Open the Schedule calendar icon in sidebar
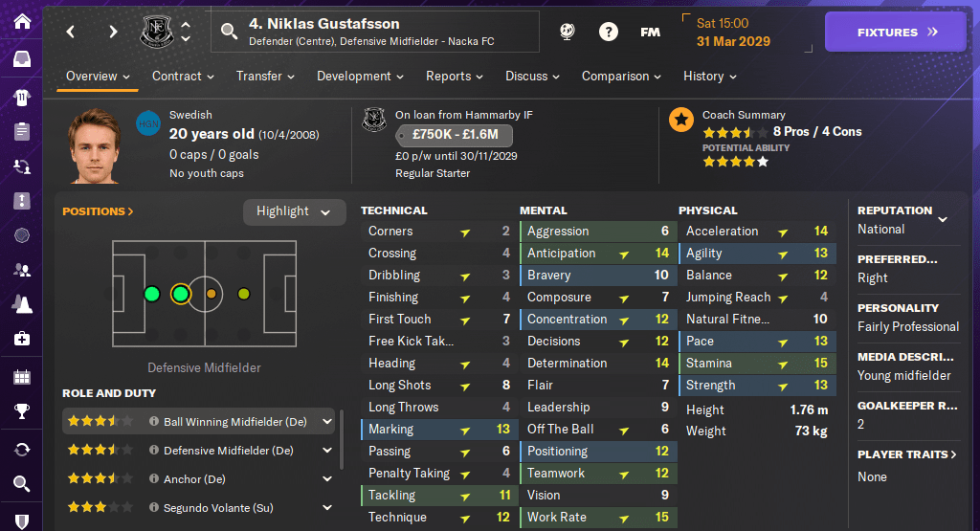980x531 pixels. point(21,376)
